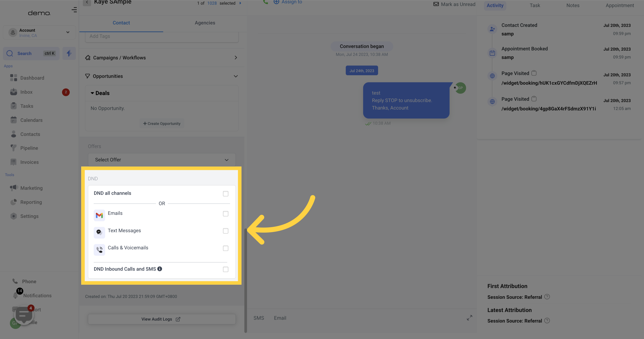Viewport: 644px width, 339px height.
Task: Toggle Text Messages DND checkbox
Action: (x=225, y=231)
